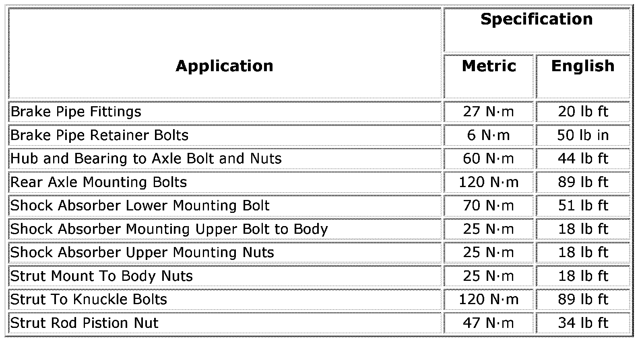
Task: Click Shock Absorber Mounting Upper Bolt to Body
Action: (169, 229)
